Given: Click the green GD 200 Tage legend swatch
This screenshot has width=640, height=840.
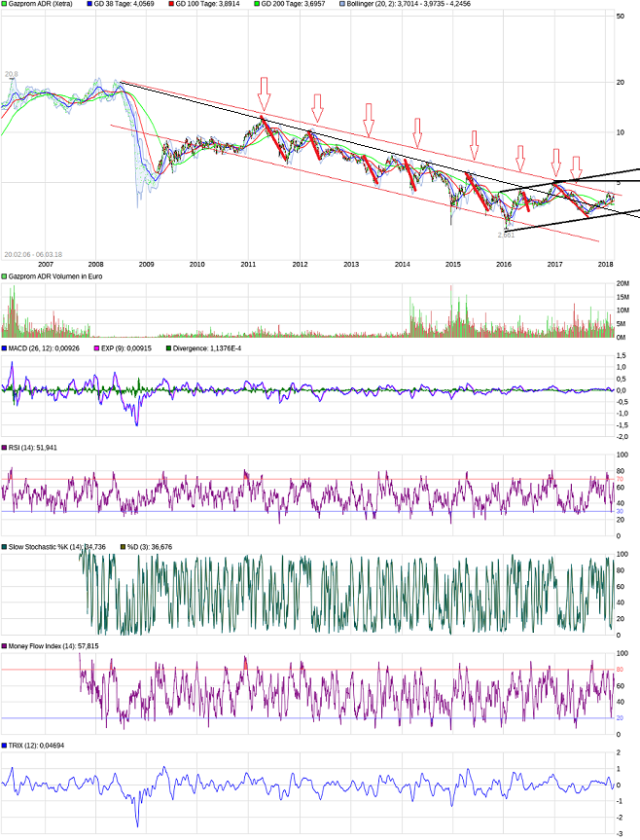Looking at the screenshot, I should (x=257, y=4).
